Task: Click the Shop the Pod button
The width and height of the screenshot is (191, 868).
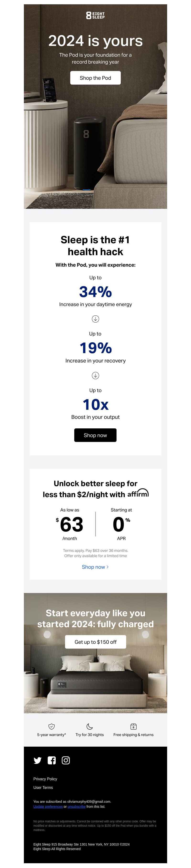Action: click(x=95, y=78)
